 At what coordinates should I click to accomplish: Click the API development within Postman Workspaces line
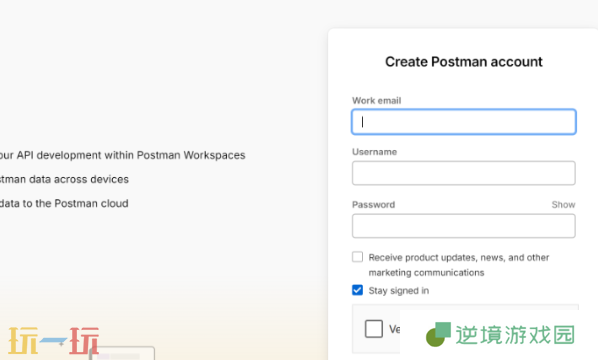click(x=122, y=155)
